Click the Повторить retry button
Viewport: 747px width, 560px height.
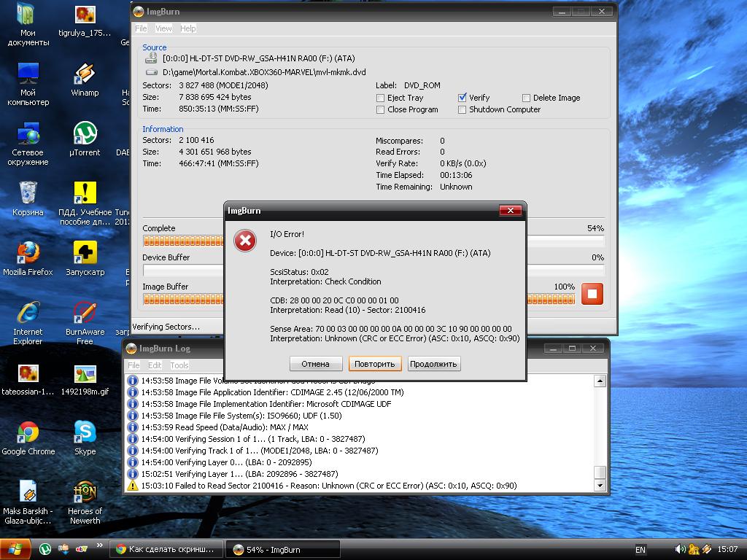click(x=374, y=364)
